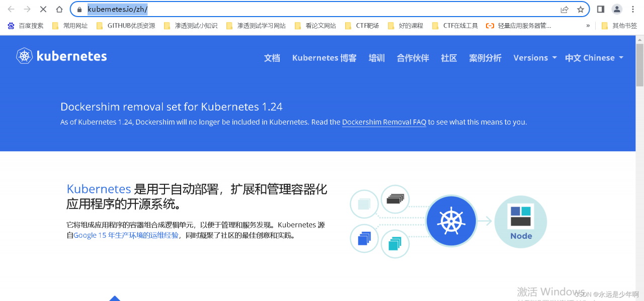Open the 其他书签 folder

pyautogui.click(x=619, y=26)
